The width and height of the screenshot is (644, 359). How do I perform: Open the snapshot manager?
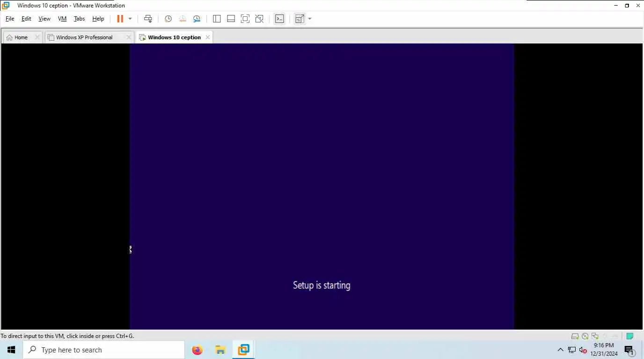point(197,19)
